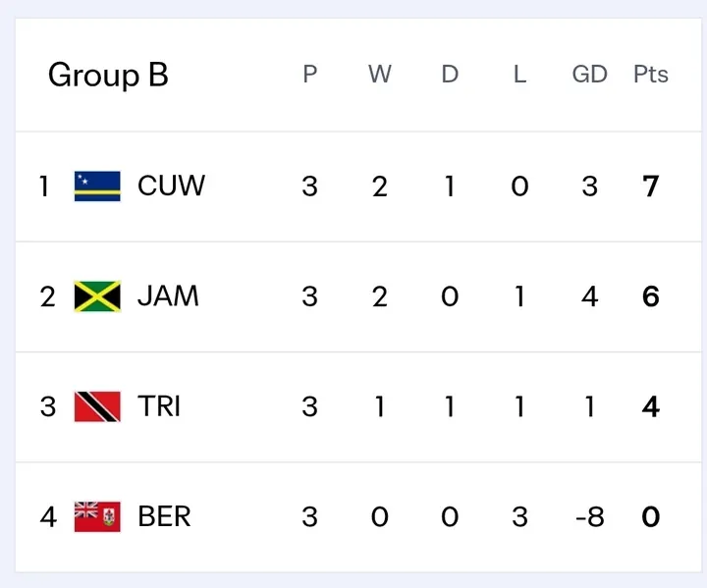This screenshot has width=707, height=588.
Task: Click the GD column header
Action: pos(589,75)
